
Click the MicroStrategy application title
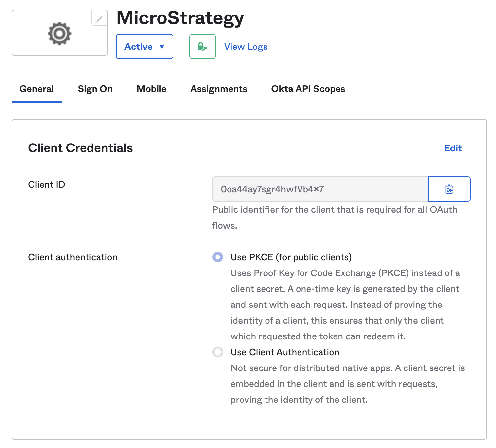pyautogui.click(x=180, y=18)
